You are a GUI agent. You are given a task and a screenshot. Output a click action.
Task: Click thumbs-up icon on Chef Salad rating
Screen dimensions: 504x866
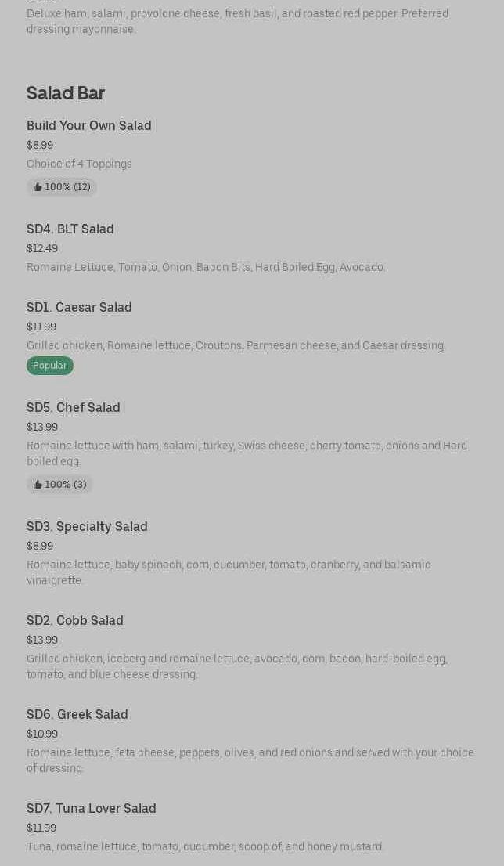[x=38, y=485]
